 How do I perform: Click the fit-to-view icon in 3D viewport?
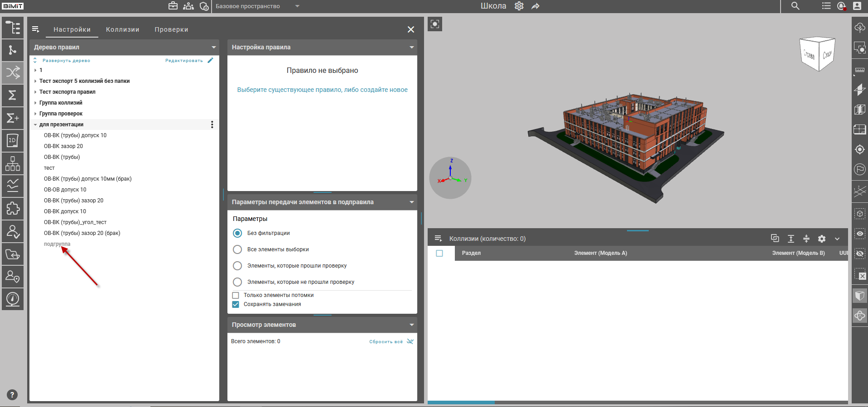[x=435, y=24]
